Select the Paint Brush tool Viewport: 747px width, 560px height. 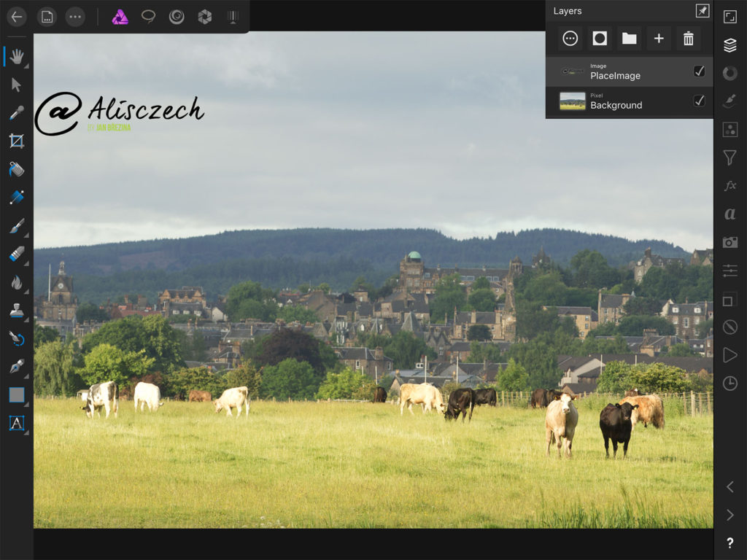(16, 226)
